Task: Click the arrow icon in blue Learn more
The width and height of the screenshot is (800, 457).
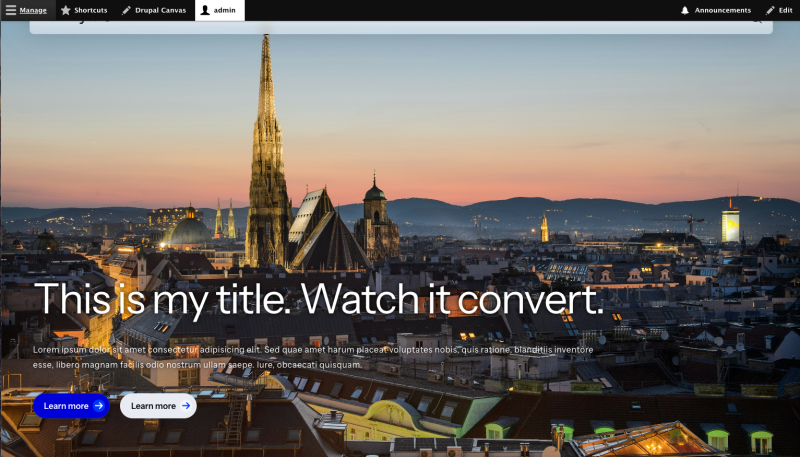Action: coord(99,406)
